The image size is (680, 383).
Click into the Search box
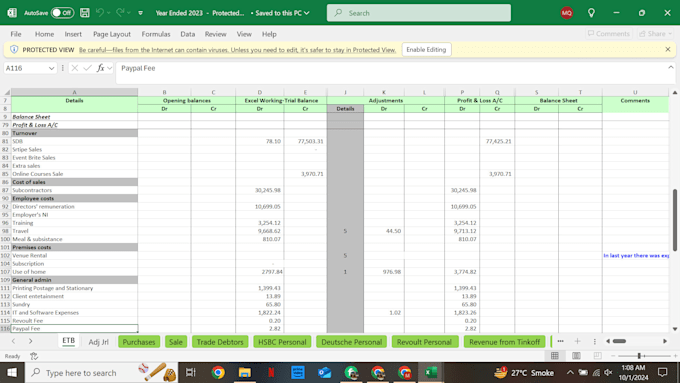[418, 13]
